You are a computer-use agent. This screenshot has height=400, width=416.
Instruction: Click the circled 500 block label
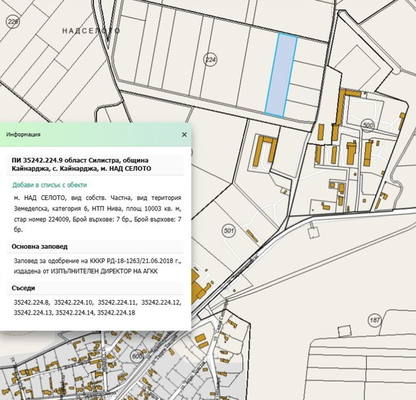(368, 125)
